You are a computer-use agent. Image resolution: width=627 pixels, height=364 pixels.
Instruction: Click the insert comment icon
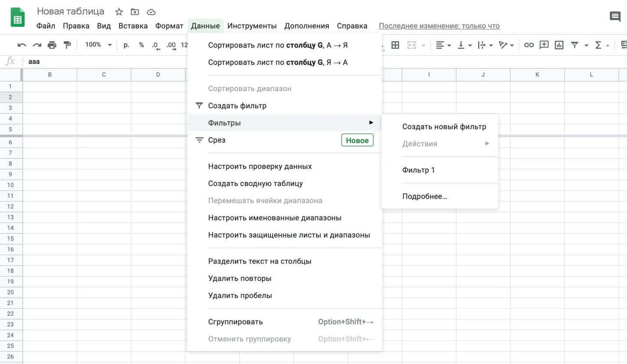click(x=544, y=45)
